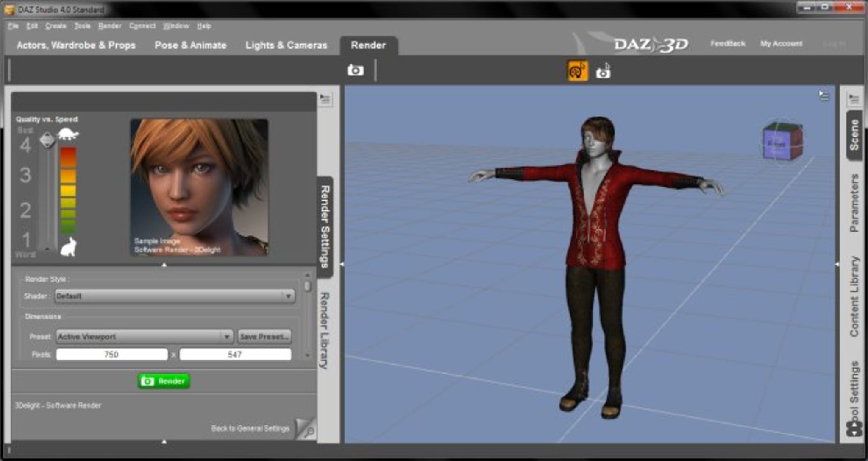868x461 pixels.
Task: Click the green Render button
Action: (164, 381)
